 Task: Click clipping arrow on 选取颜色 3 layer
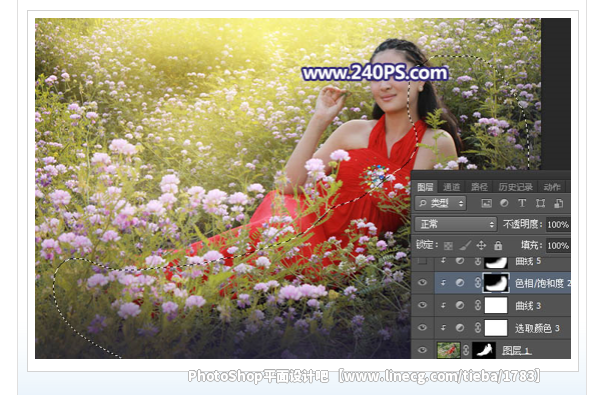(x=443, y=327)
